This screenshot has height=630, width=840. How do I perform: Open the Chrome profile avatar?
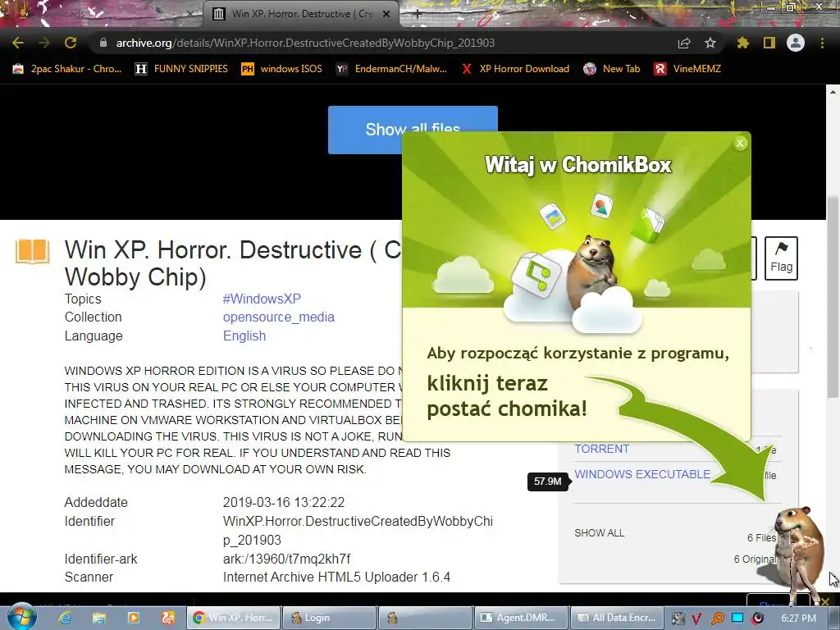coord(796,43)
